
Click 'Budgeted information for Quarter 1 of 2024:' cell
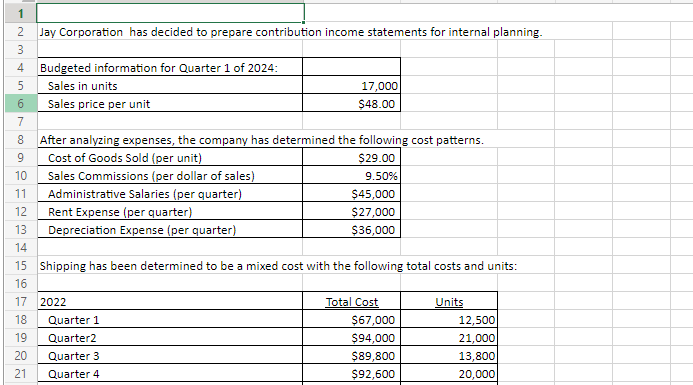170,68
